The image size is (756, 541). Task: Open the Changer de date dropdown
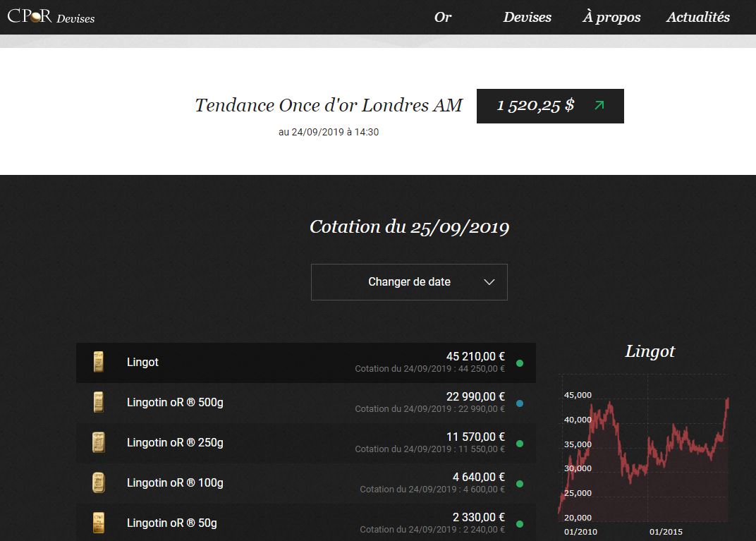pos(409,282)
